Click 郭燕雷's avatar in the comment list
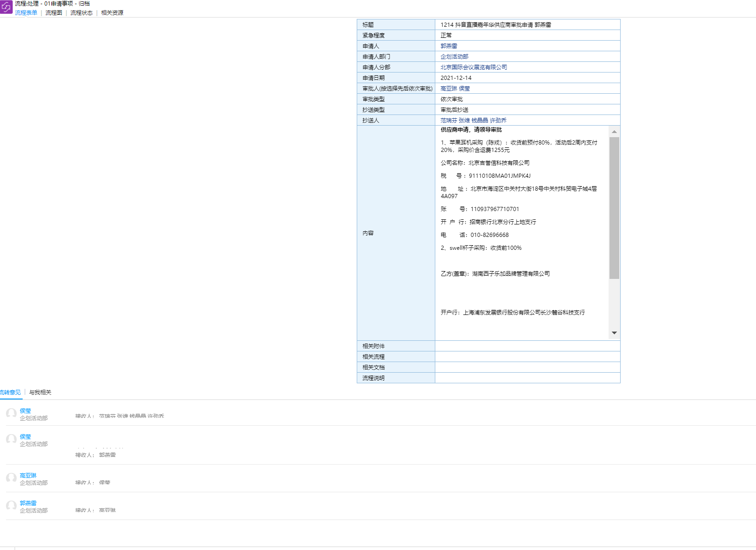756x550 pixels. click(11, 505)
